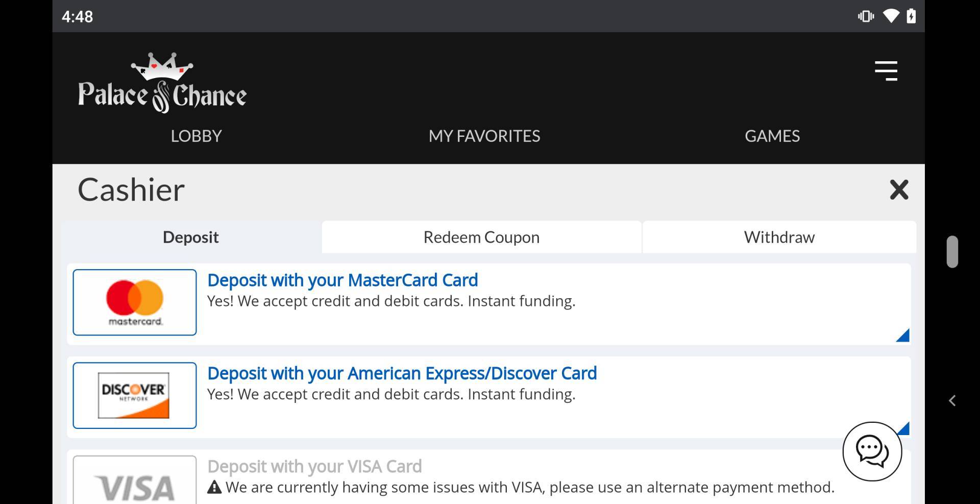Click the MasterCard logo thumbnail
The image size is (980, 504).
pos(135,302)
